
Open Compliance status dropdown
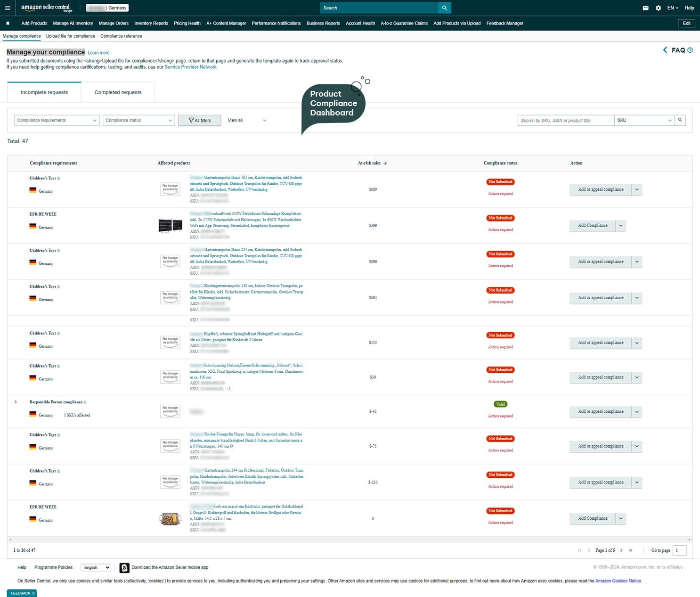point(138,120)
